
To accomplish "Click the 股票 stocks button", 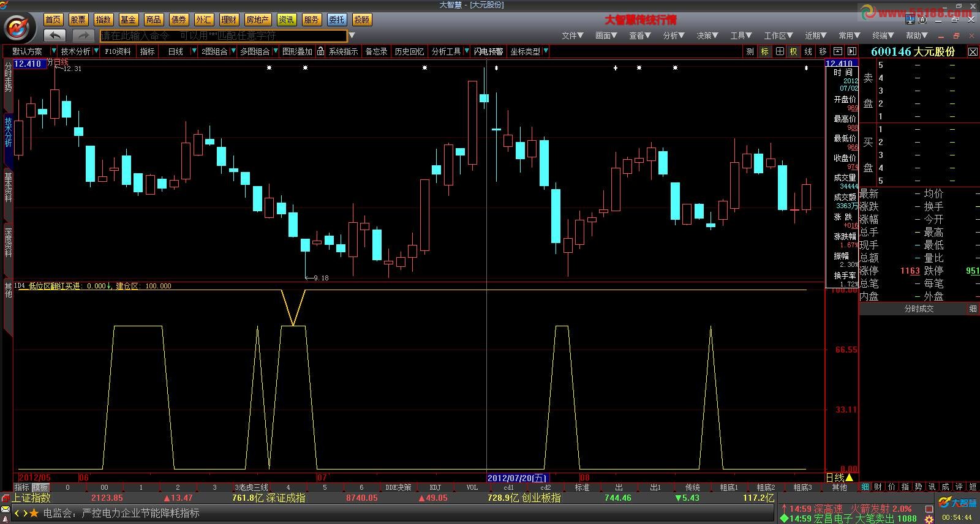I will pyautogui.click(x=78, y=20).
